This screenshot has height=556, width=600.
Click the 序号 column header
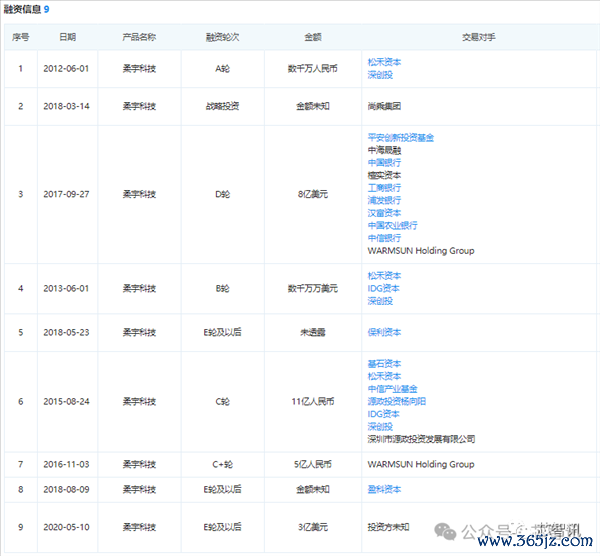pos(21,37)
